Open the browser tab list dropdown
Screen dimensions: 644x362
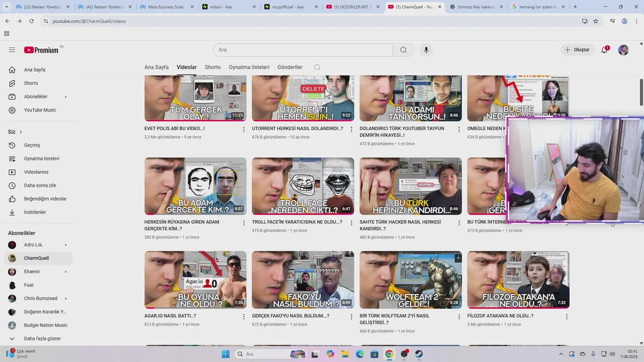[6, 7]
